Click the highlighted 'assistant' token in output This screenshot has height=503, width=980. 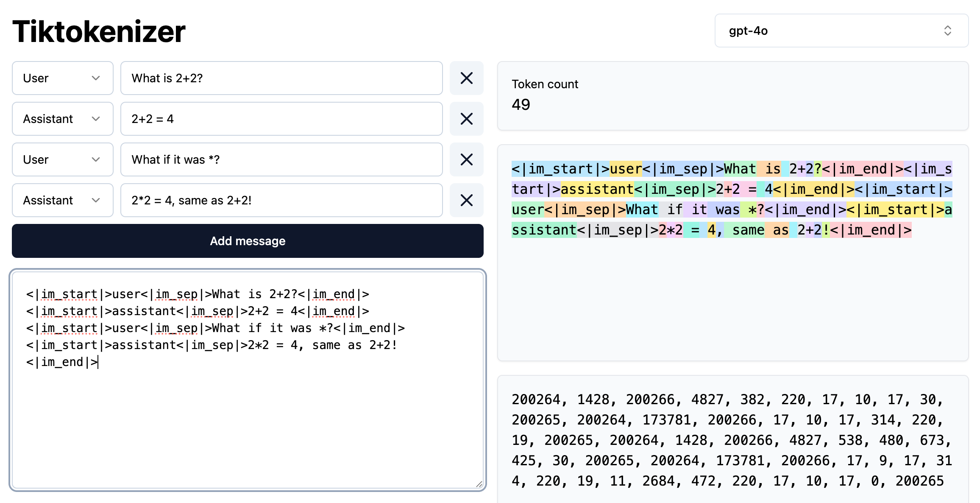597,189
